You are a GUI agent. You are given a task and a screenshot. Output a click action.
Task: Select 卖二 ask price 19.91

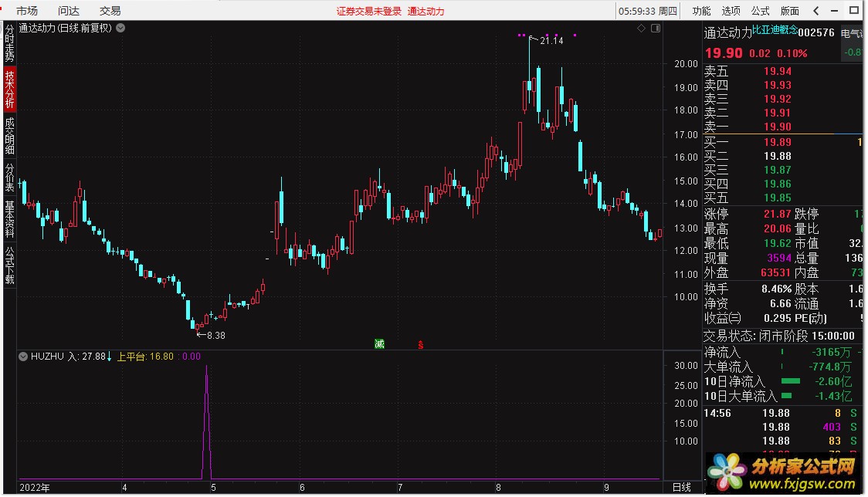777,113
